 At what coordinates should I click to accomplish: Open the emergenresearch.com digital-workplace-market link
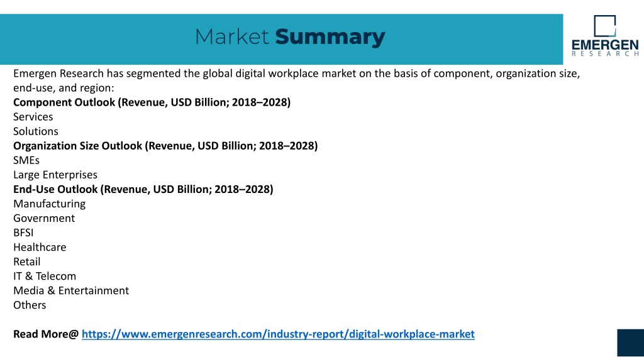(x=278, y=334)
